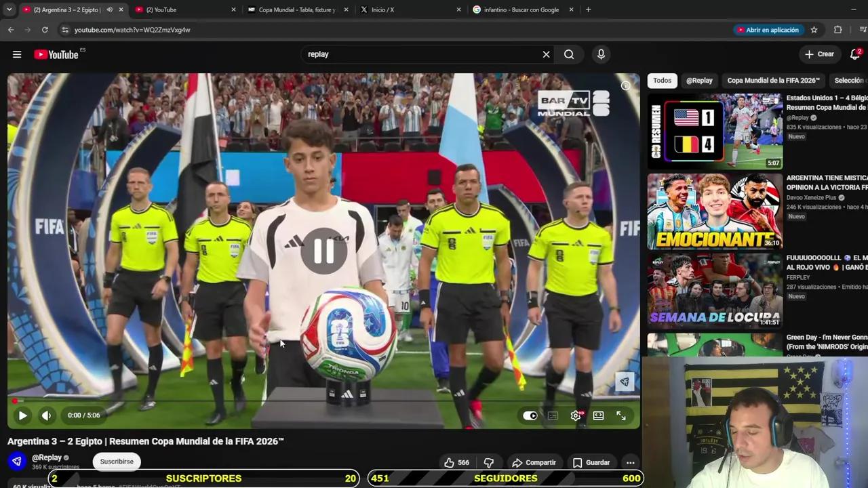Open the floating share arrow on video
This screenshot has width=868, height=488.
tap(625, 382)
